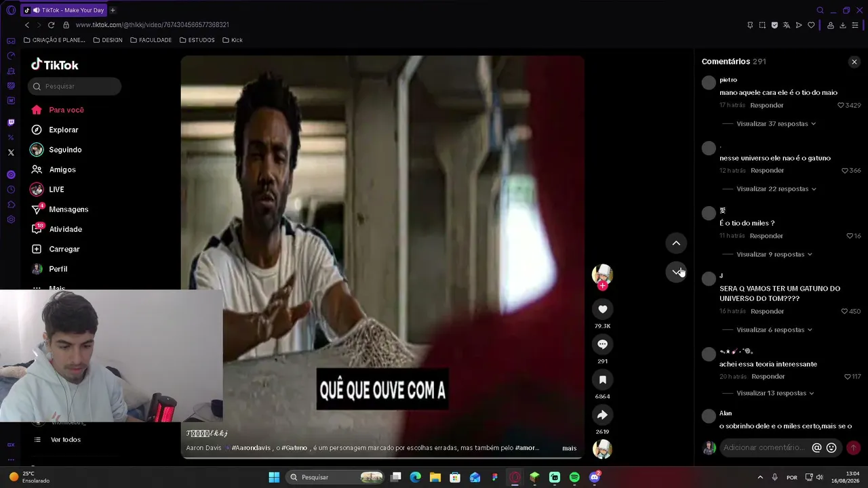The image size is (868, 488).
Task: Open Discord from the Windows taskbar
Action: click(595, 477)
